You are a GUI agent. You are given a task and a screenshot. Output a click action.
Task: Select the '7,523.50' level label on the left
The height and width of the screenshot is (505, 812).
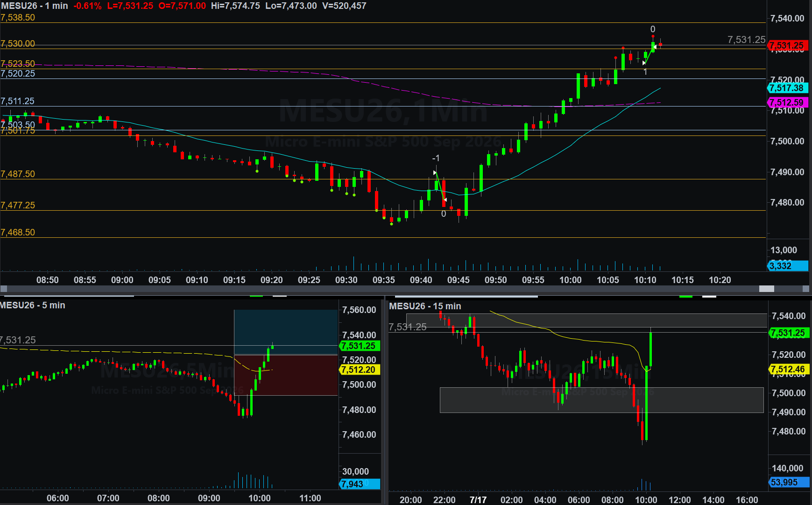pyautogui.click(x=18, y=64)
